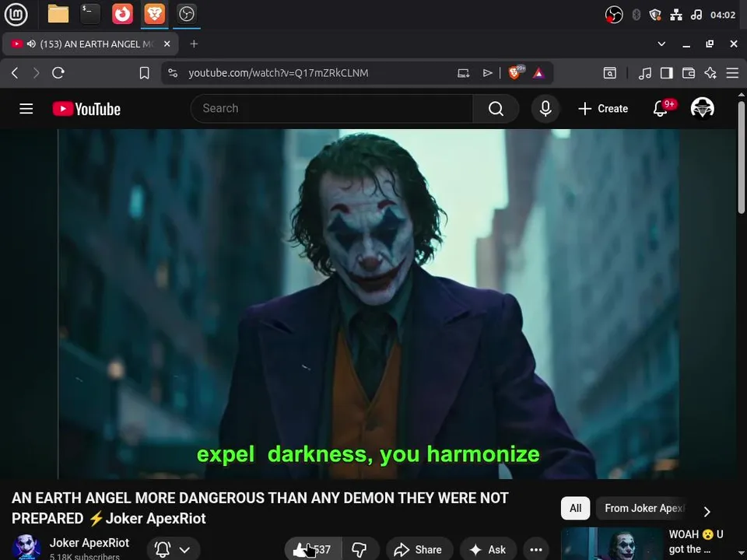Screen dimensions: 747x560
Task: Reload the current page
Action: (x=58, y=73)
